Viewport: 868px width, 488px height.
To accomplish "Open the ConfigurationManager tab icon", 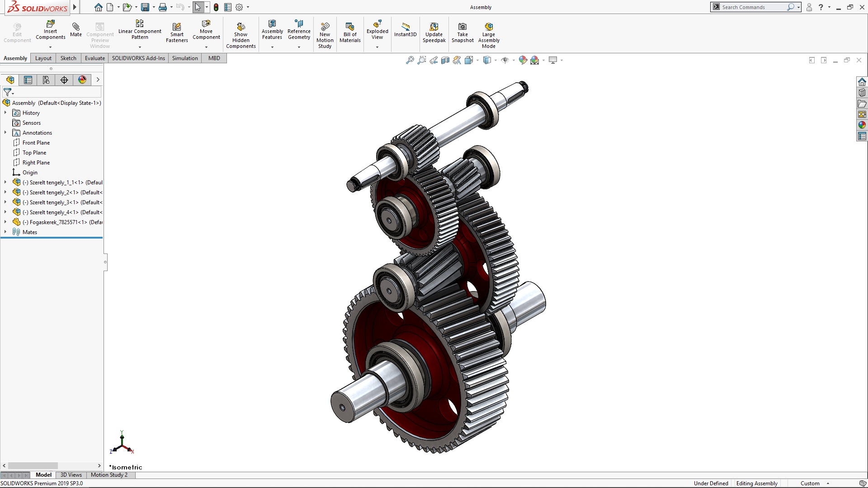I will pyautogui.click(x=46, y=80).
